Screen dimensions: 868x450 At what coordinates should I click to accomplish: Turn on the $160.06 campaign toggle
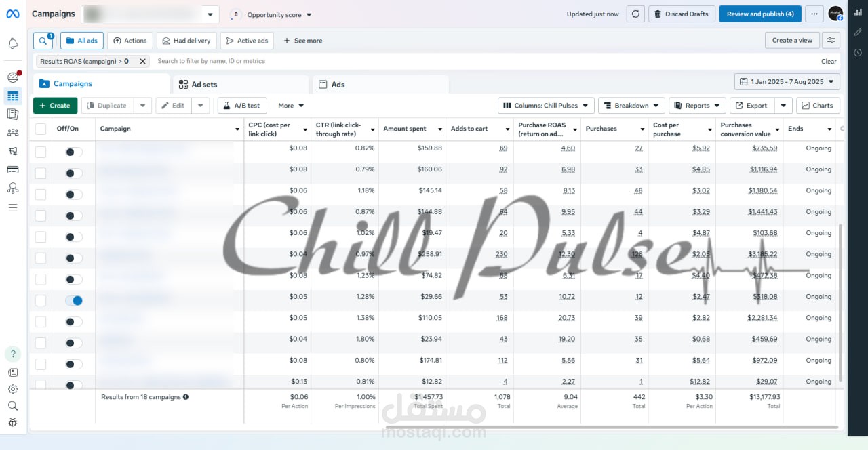74,173
